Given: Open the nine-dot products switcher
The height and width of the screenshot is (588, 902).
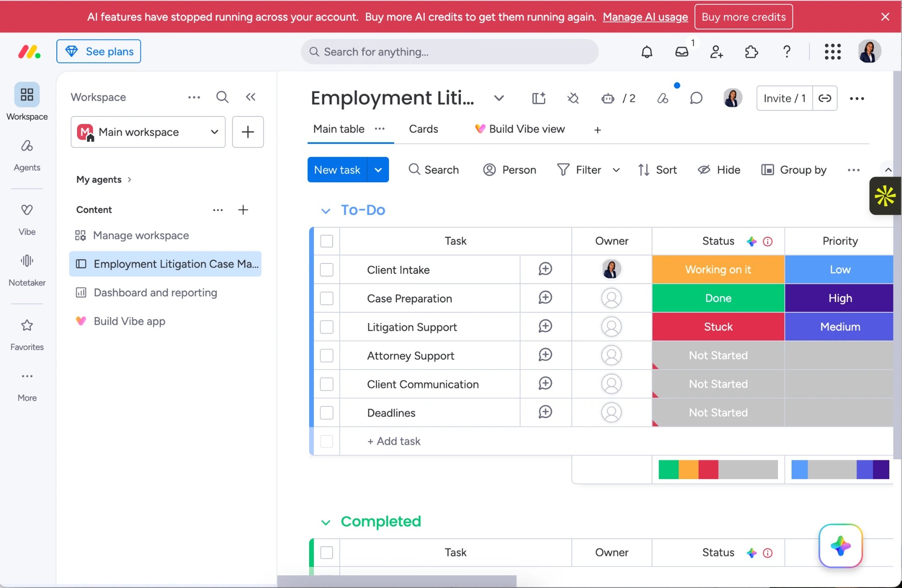Looking at the screenshot, I should [832, 52].
